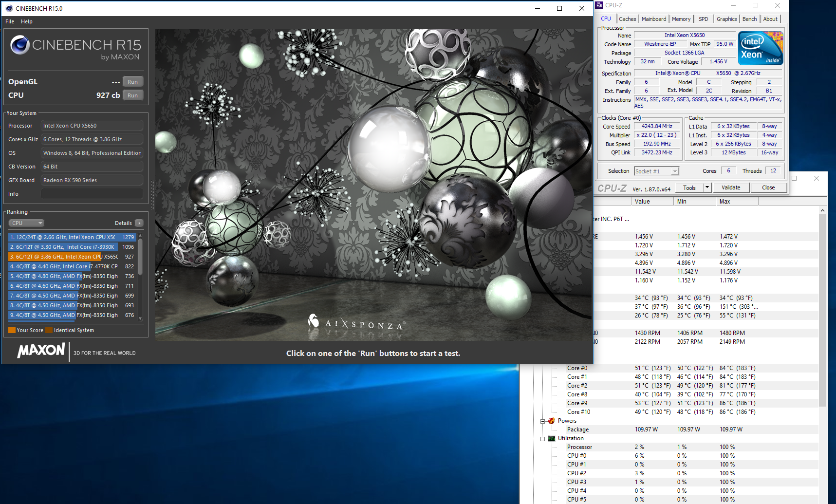Click the ranking list scrollbar up arrow

pyautogui.click(x=140, y=236)
